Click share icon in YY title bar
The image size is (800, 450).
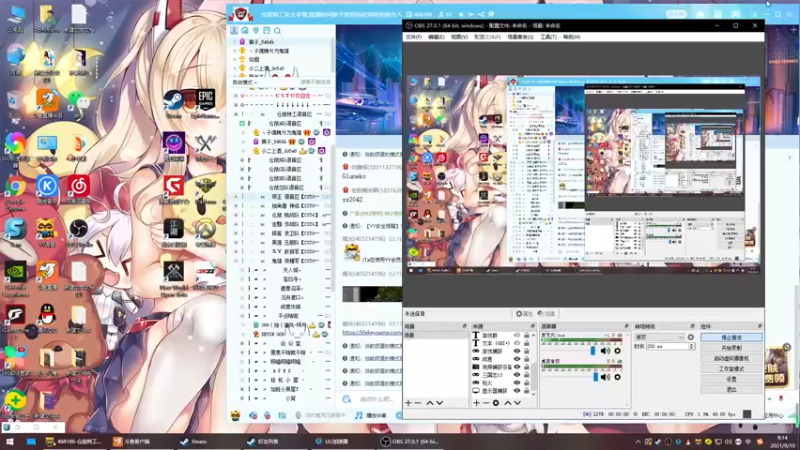click(481, 14)
